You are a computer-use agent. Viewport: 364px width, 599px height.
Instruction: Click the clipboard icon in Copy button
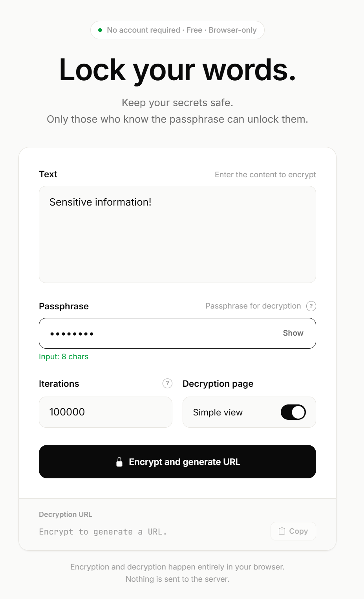282,531
